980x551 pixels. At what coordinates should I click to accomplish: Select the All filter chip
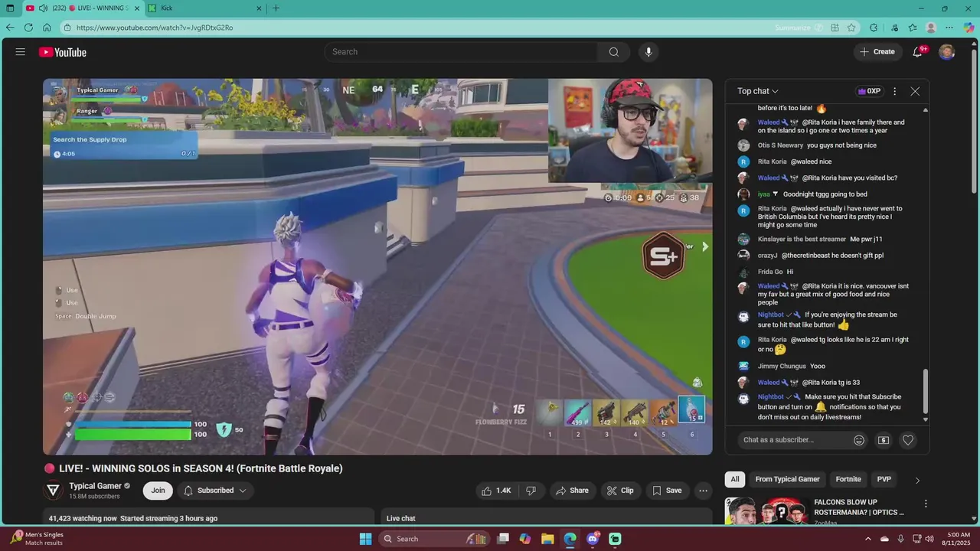coord(735,480)
